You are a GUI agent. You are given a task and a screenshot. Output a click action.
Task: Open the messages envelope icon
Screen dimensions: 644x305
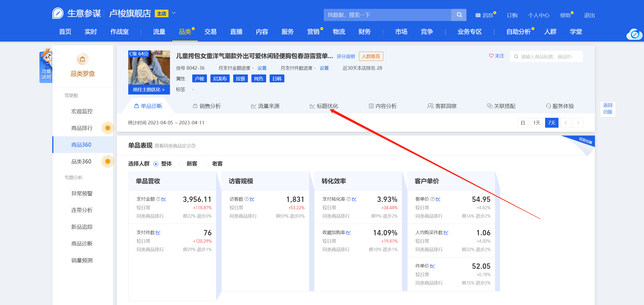coord(478,15)
